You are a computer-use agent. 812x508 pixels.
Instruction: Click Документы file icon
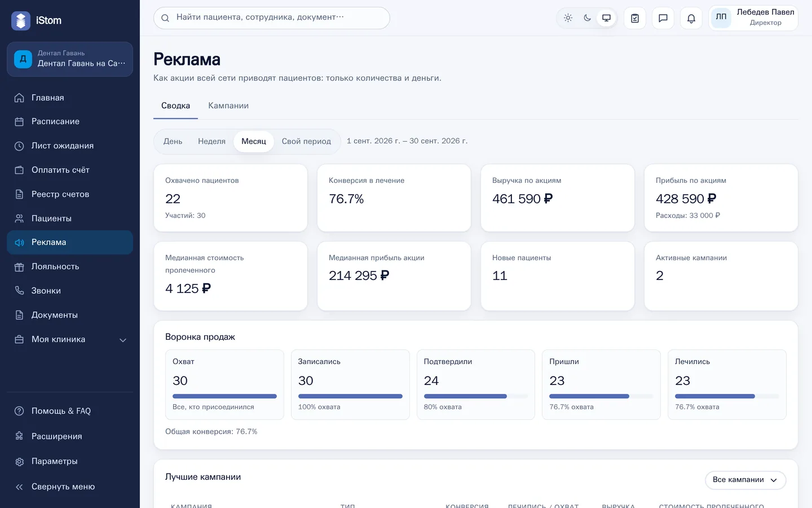[x=19, y=315]
